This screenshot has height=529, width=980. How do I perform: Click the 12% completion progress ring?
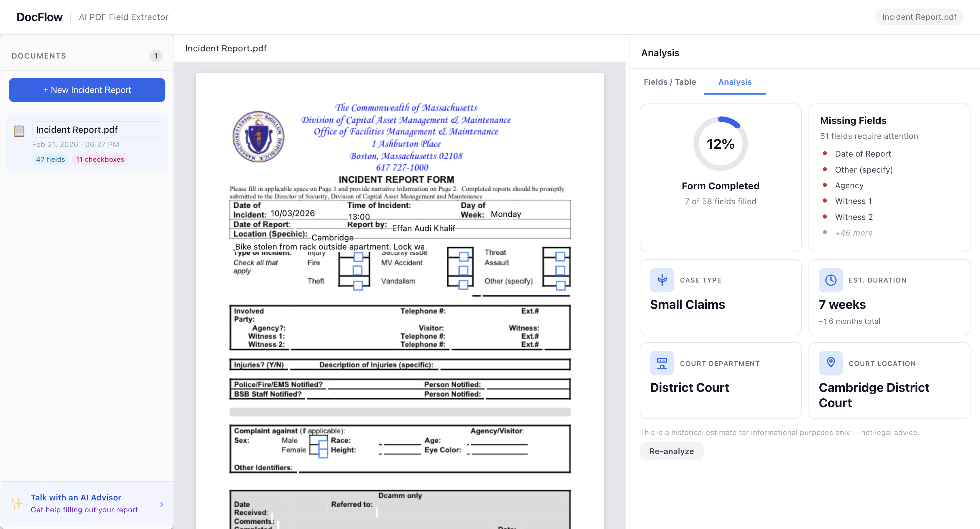[x=720, y=144]
